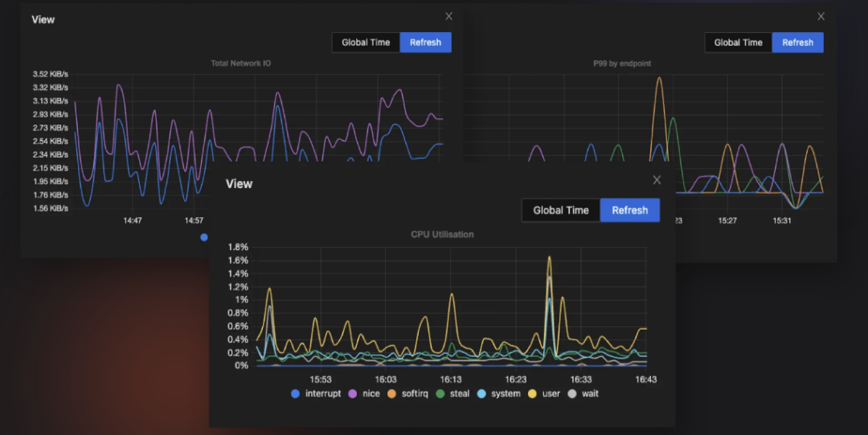Click the CPU Utilisation chart title
The width and height of the screenshot is (868, 435).
(442, 235)
